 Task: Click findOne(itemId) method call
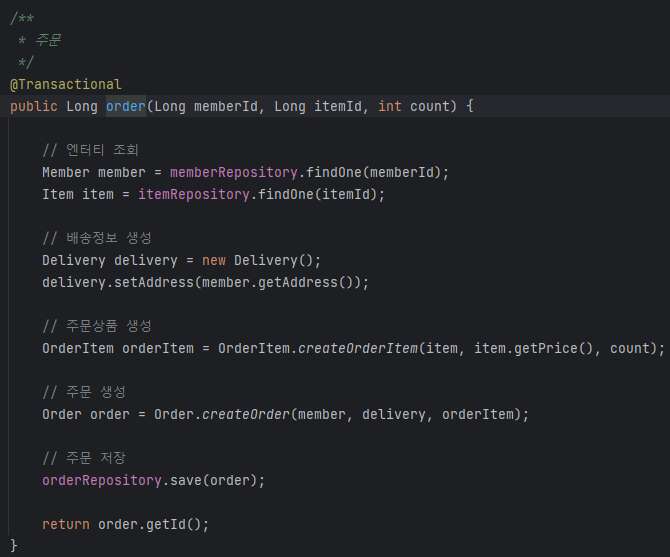click(x=318, y=195)
